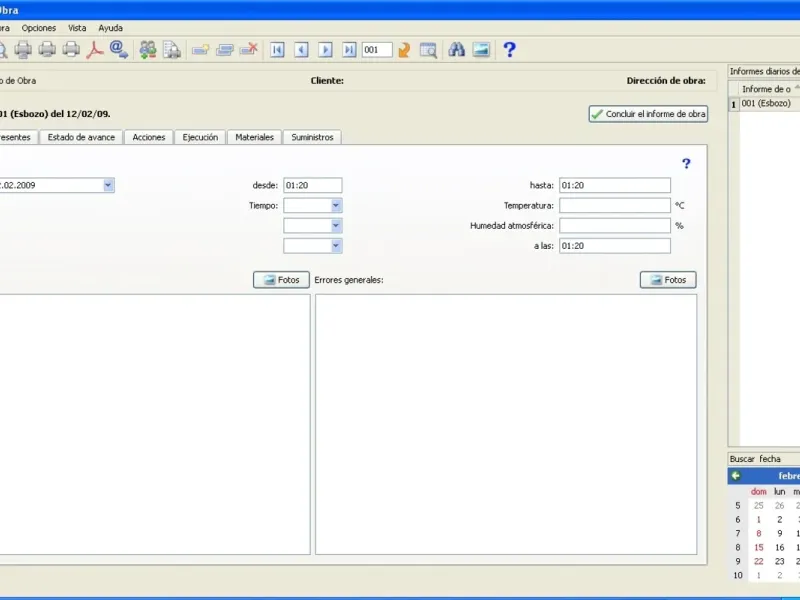The height and width of the screenshot is (600, 800).
Task: Open the Estado de avance tab
Action: pyautogui.click(x=81, y=137)
